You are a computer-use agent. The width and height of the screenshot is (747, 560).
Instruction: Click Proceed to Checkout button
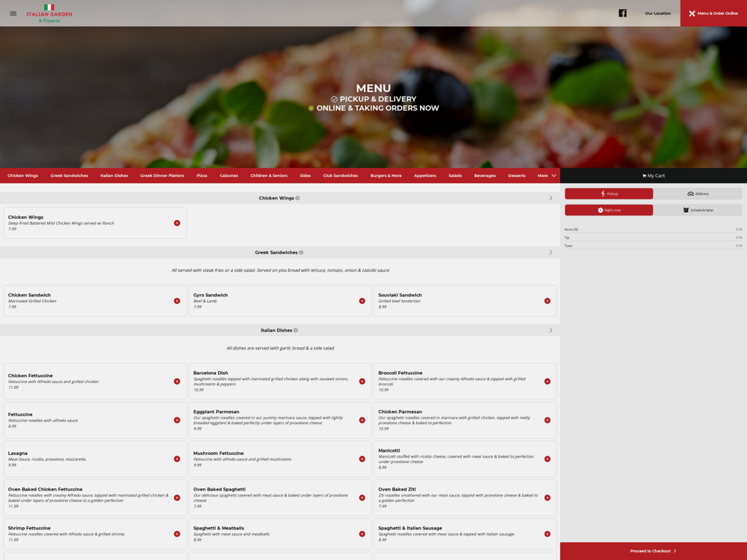tap(654, 551)
